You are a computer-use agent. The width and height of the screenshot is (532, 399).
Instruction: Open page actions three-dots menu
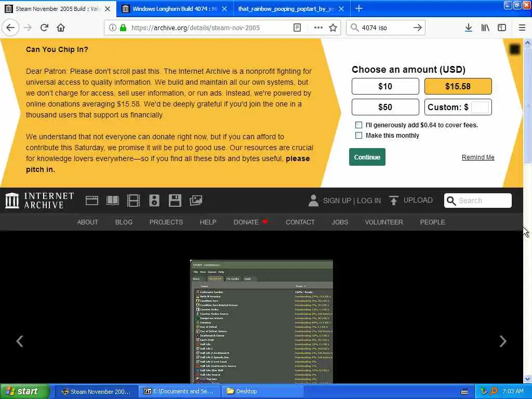(318, 28)
